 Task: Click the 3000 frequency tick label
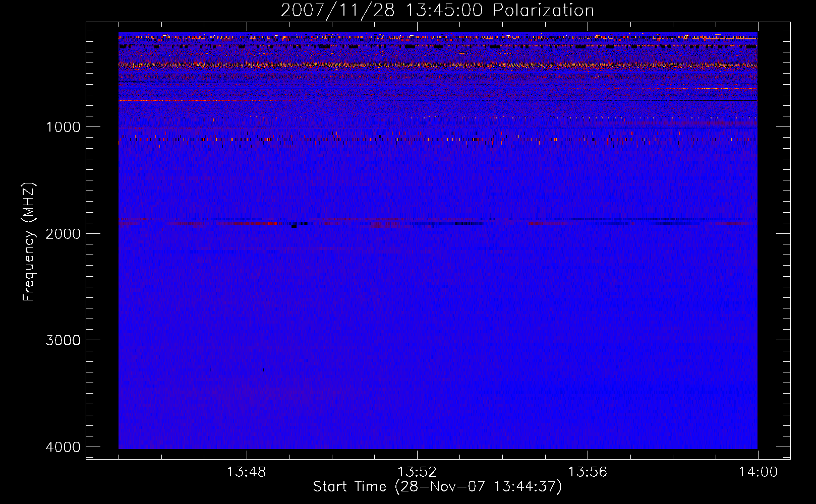click(x=63, y=340)
